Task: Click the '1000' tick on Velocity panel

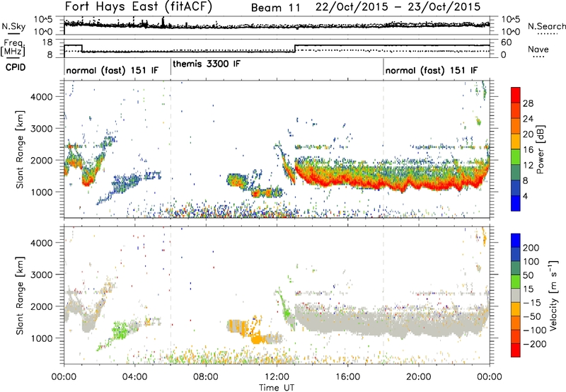Action: pos(42,338)
